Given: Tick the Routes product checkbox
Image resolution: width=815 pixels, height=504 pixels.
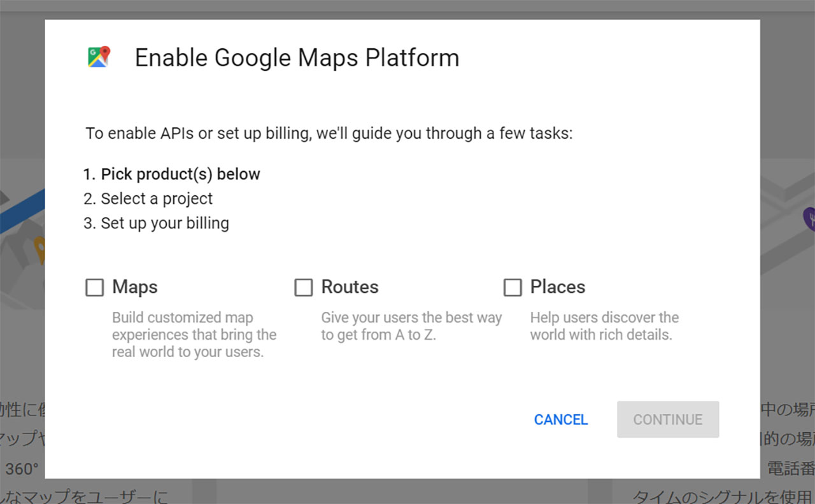Looking at the screenshot, I should [x=303, y=288].
